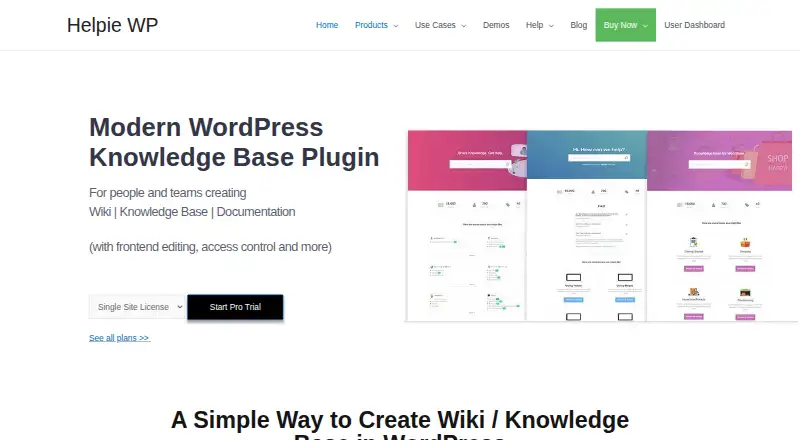The image size is (800, 440).
Task: Click the Start Pro Trial button
Action: pos(235,307)
